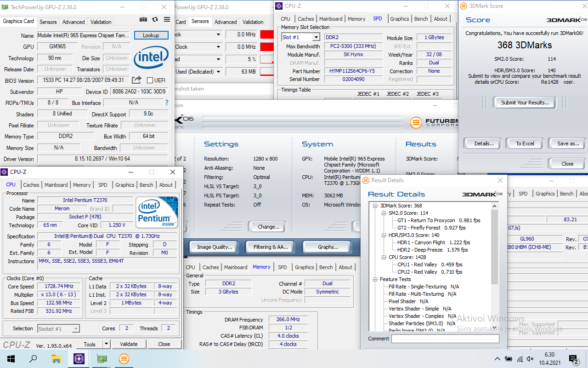Click the battery tray icon

(x=509, y=359)
